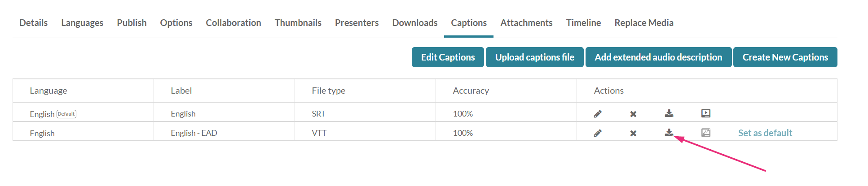This screenshot has height=186, width=868.
Task: Open the Timeline tab
Action: [583, 23]
